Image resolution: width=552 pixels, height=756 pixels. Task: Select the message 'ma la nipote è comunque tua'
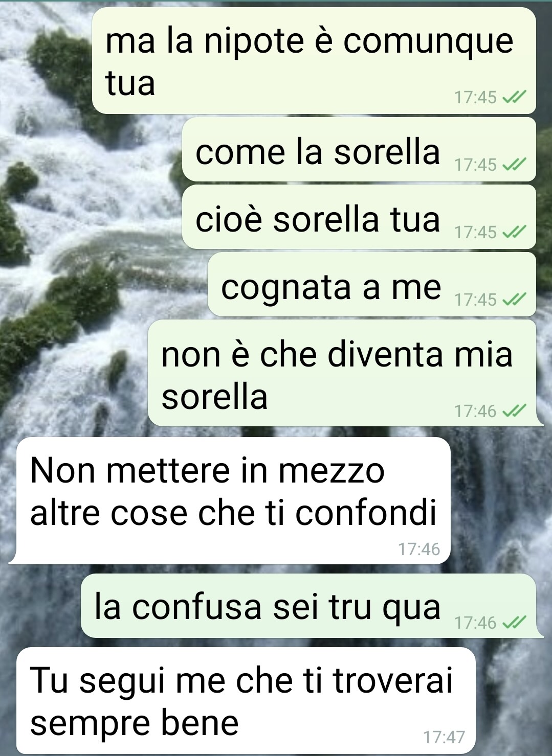point(314,61)
